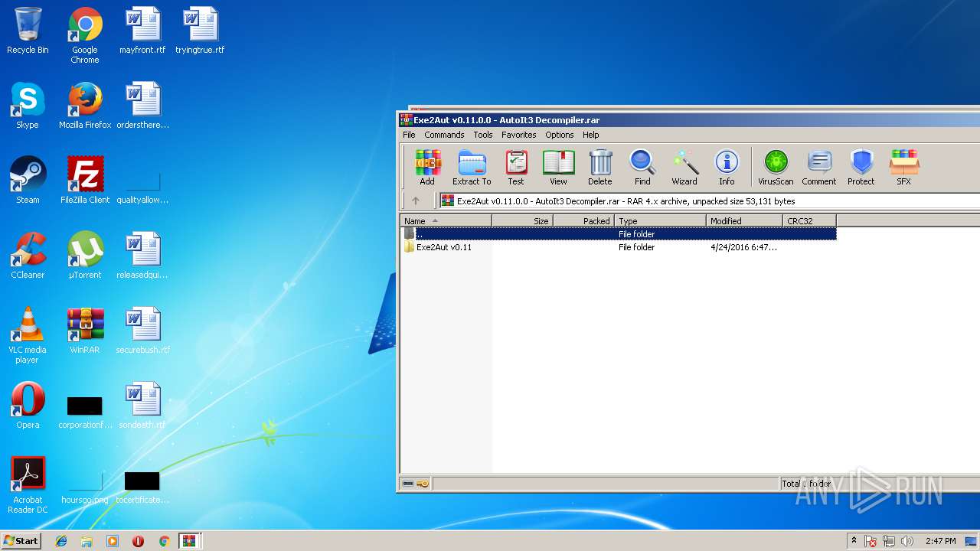Open the File menu
The height and width of the screenshot is (551, 980).
pyautogui.click(x=410, y=135)
